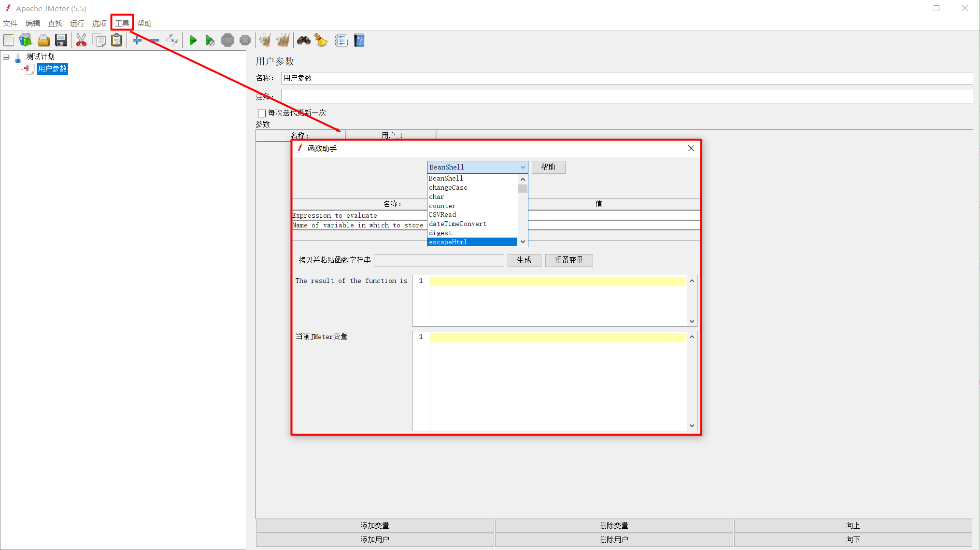Click the 拷贝并粘贴函数字符串 field

pos(439,261)
